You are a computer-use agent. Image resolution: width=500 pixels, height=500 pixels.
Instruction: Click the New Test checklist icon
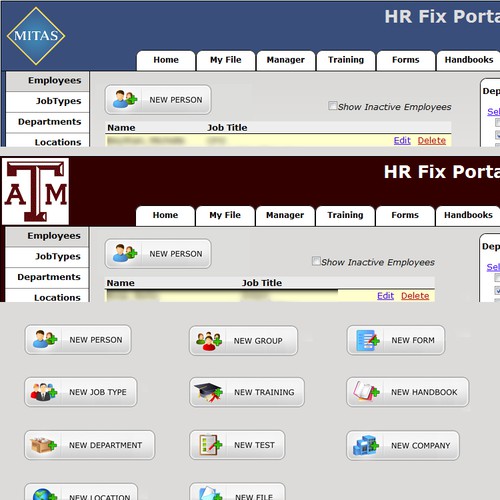click(210, 445)
